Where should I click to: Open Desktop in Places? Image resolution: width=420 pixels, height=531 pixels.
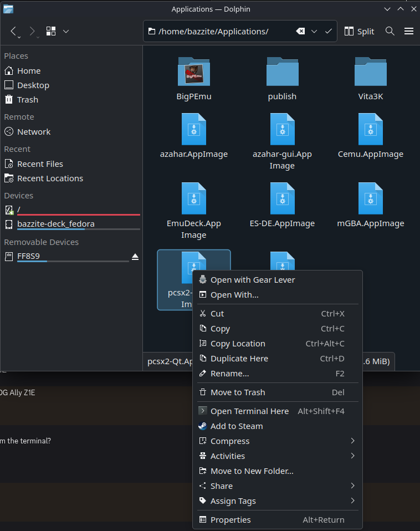point(70,85)
